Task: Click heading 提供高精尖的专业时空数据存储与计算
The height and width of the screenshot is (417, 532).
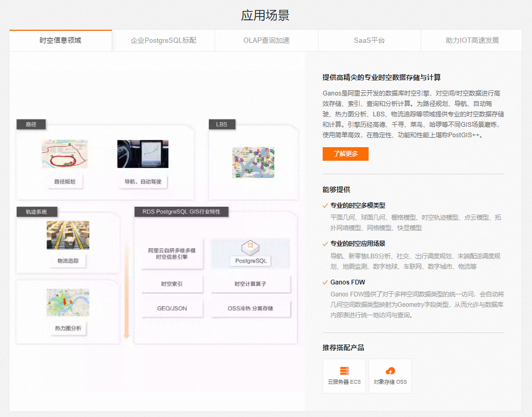Action: click(x=382, y=77)
